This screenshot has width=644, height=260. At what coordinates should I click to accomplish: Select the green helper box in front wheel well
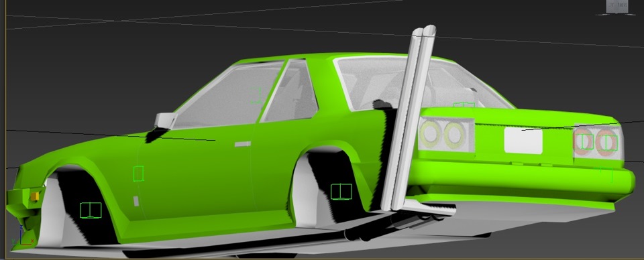[91, 210]
